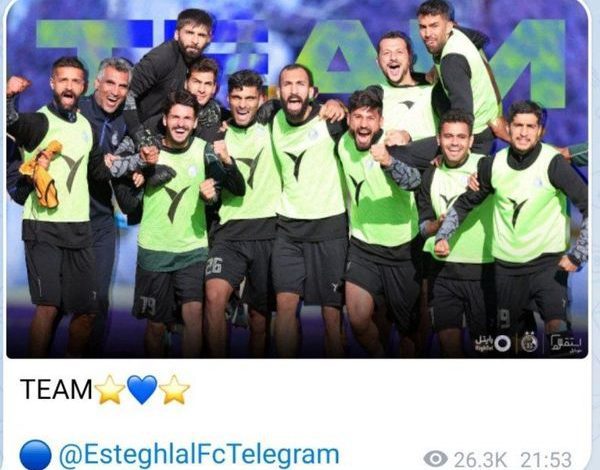This screenshot has width=600, height=470.
Task: Click the 21:53 message timestamp
Action: pos(546,459)
